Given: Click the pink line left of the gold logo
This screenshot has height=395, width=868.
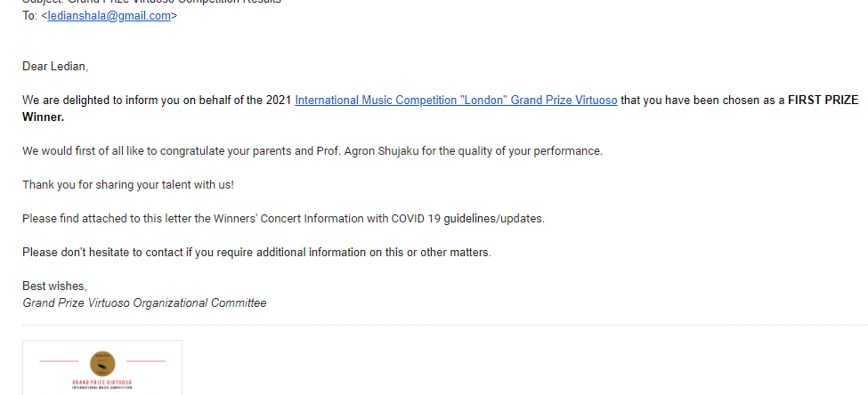Looking at the screenshot, I should [59, 361].
